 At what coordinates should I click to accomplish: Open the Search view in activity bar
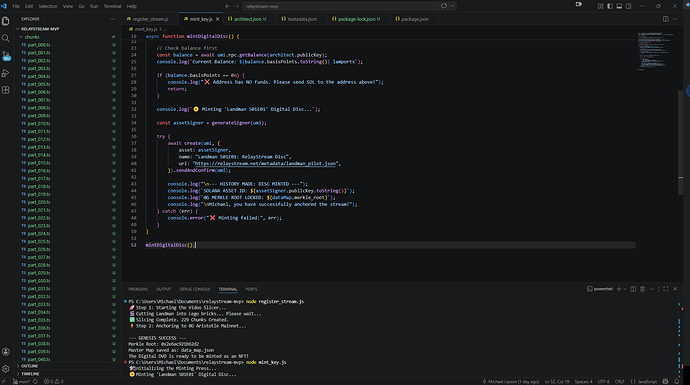pos(6,38)
